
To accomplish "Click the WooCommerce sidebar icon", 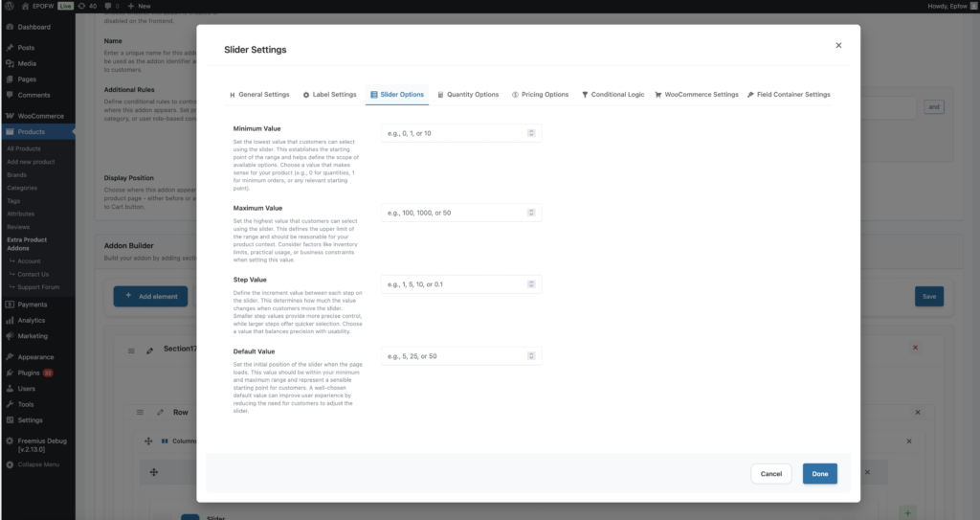I will tap(10, 116).
